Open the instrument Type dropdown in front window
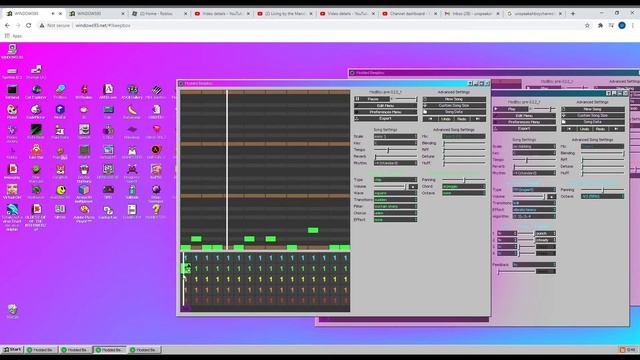 click(395, 180)
